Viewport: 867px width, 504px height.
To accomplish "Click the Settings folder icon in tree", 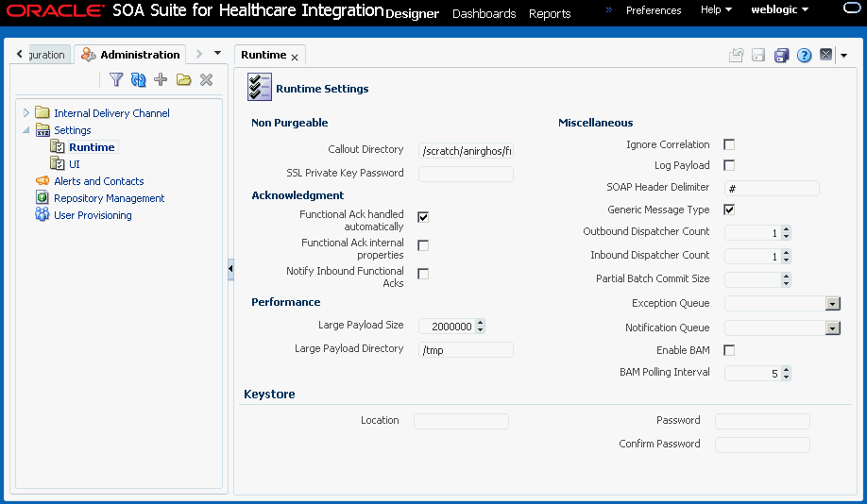I will 42,130.
